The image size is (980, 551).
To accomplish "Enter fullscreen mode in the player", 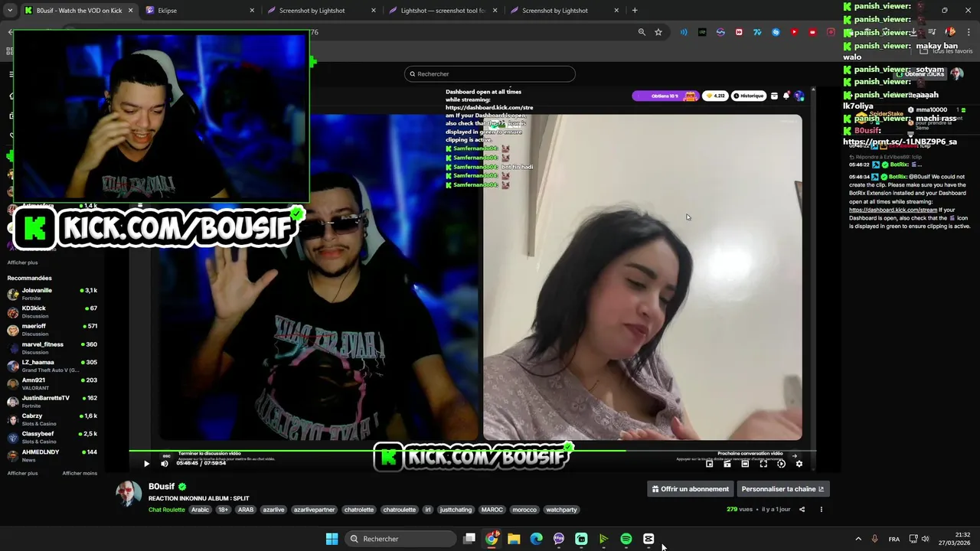I will 763,464.
